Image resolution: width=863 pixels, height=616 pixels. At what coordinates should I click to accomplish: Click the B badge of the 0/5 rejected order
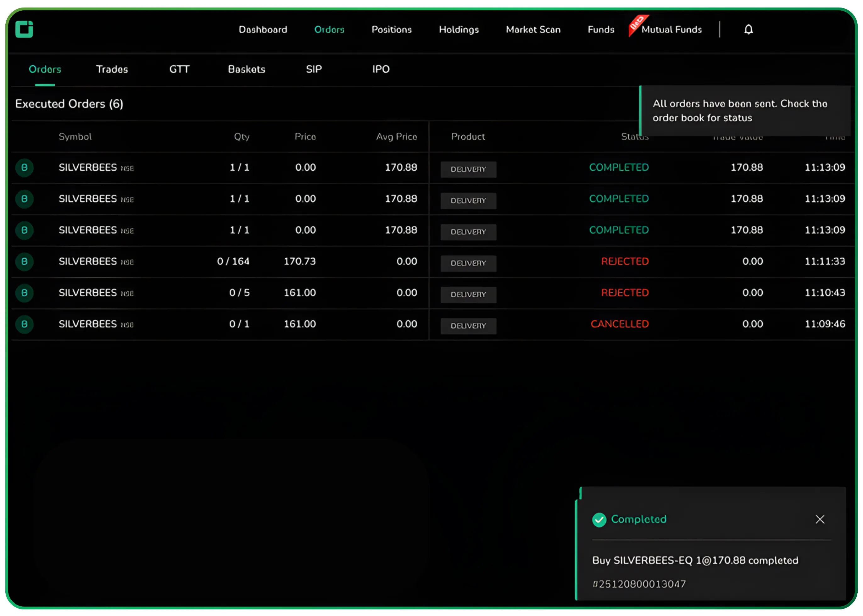[x=24, y=293]
